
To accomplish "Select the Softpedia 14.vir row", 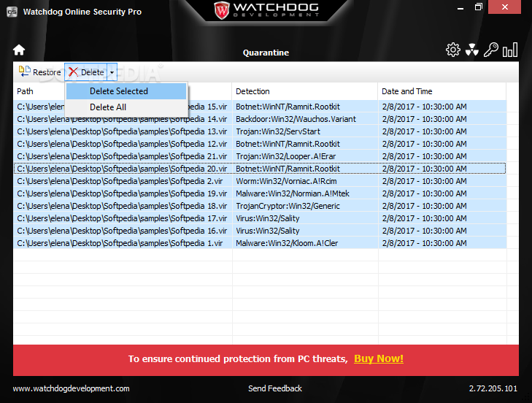I will click(x=260, y=119).
